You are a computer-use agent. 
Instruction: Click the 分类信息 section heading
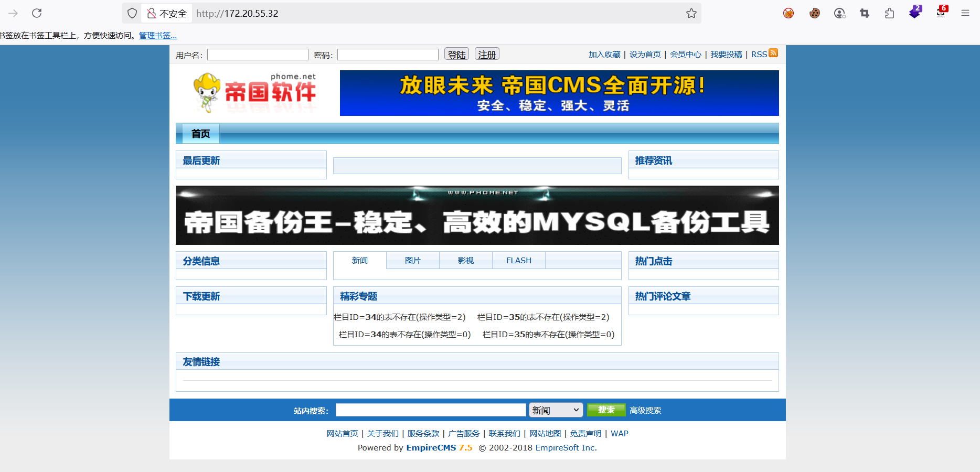201,261
